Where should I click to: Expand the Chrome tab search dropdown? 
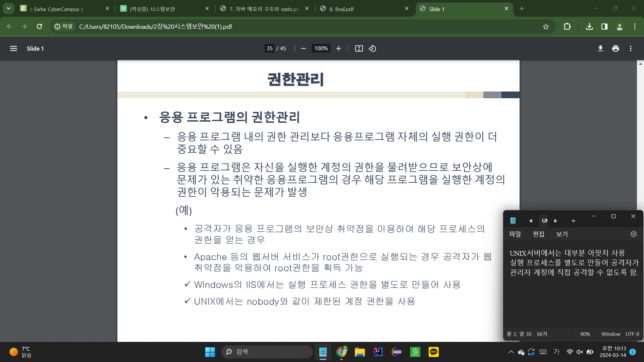(x=8, y=8)
